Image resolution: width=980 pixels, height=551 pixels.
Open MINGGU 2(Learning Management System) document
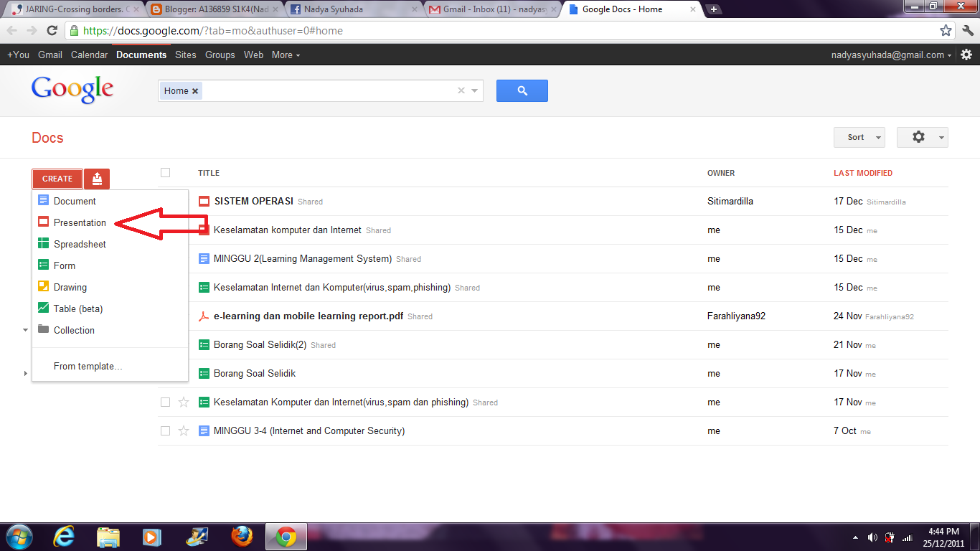click(303, 258)
